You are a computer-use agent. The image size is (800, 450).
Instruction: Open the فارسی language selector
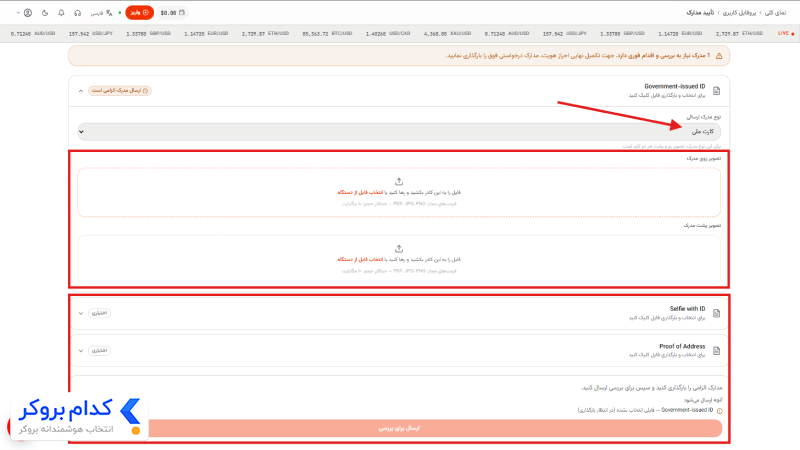click(102, 13)
